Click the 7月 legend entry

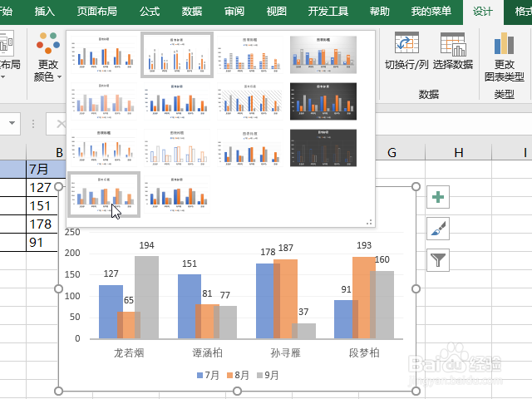coord(208,375)
